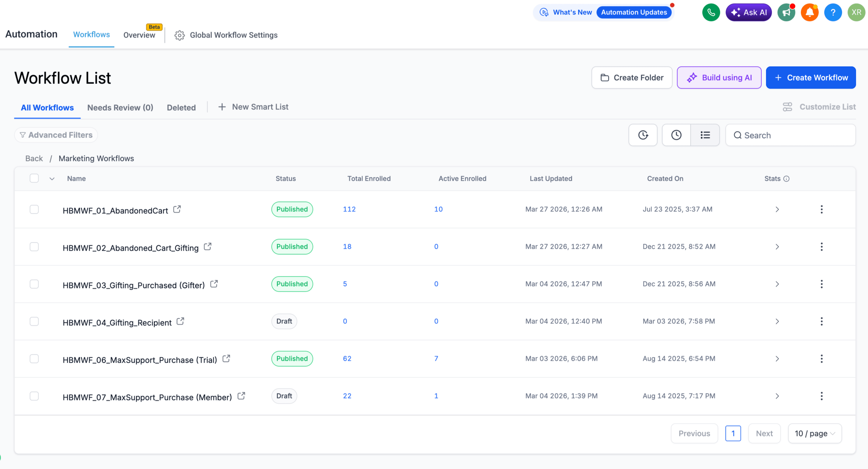
Task: Click the green phone dialer icon
Action: [711, 12]
